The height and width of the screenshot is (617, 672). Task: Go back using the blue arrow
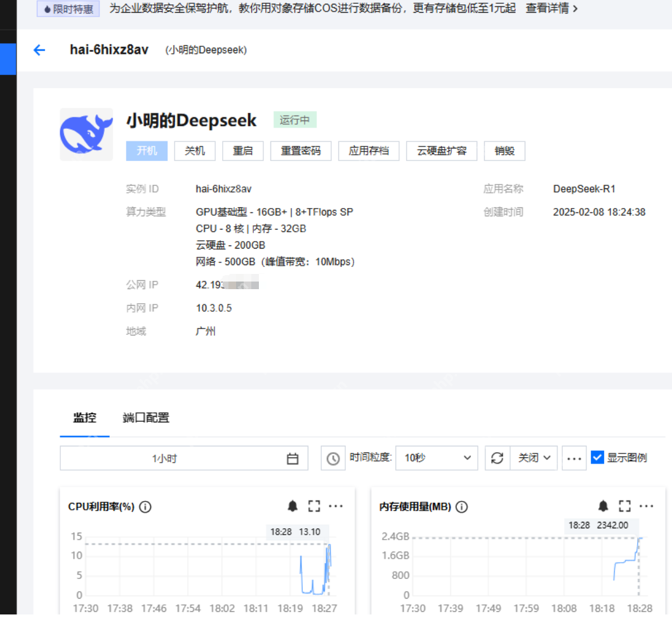pos(39,50)
